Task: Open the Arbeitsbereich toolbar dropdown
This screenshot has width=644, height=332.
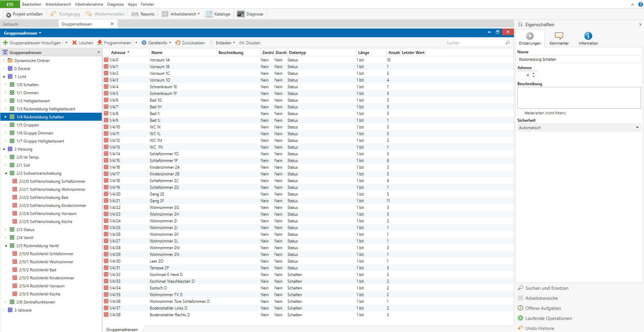Action: coord(199,14)
